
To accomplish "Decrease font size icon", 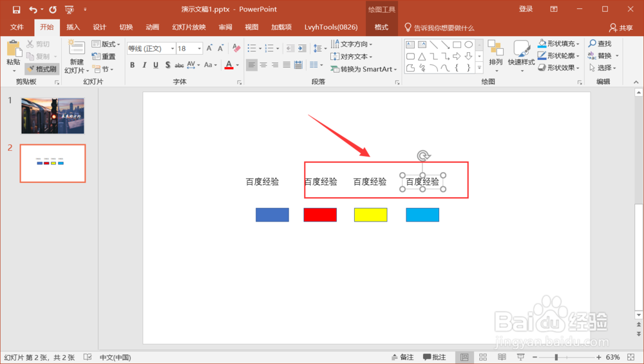I will pyautogui.click(x=220, y=48).
